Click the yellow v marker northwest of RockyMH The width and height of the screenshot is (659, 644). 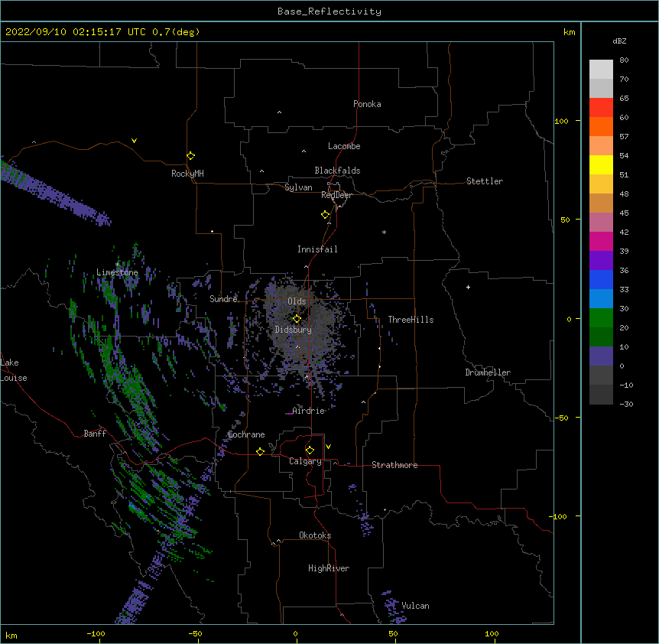(x=134, y=141)
